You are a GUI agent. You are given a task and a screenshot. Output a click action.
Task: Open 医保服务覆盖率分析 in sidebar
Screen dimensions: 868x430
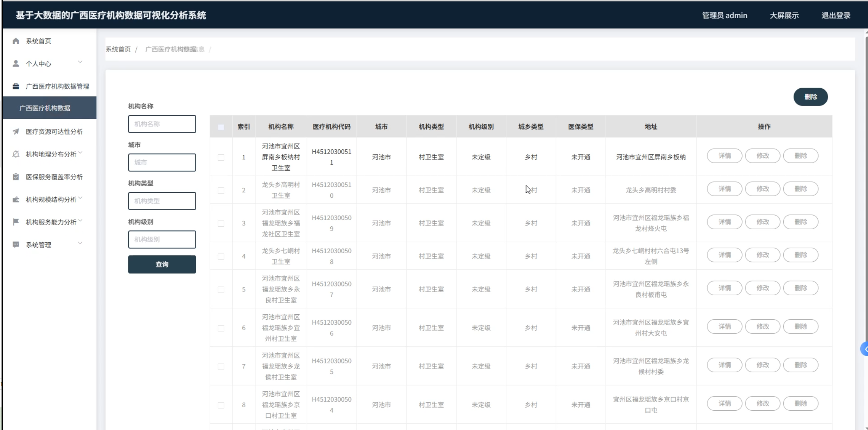[x=49, y=177]
